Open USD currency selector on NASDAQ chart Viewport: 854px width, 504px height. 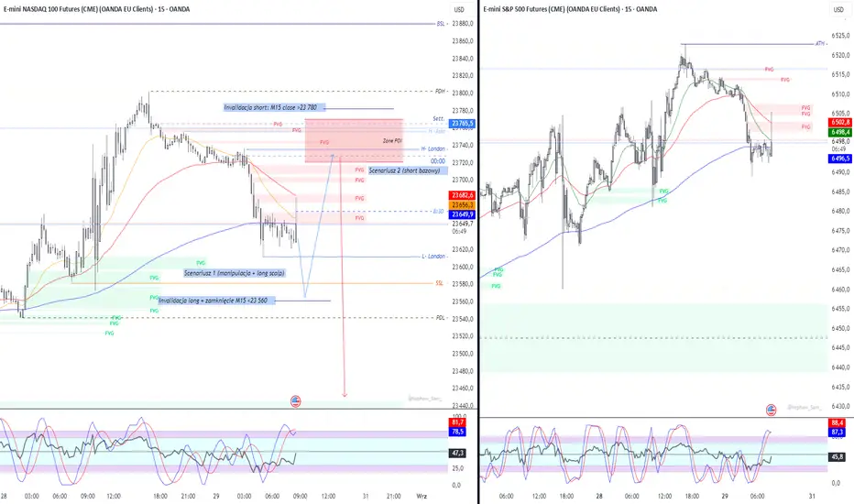click(459, 9)
